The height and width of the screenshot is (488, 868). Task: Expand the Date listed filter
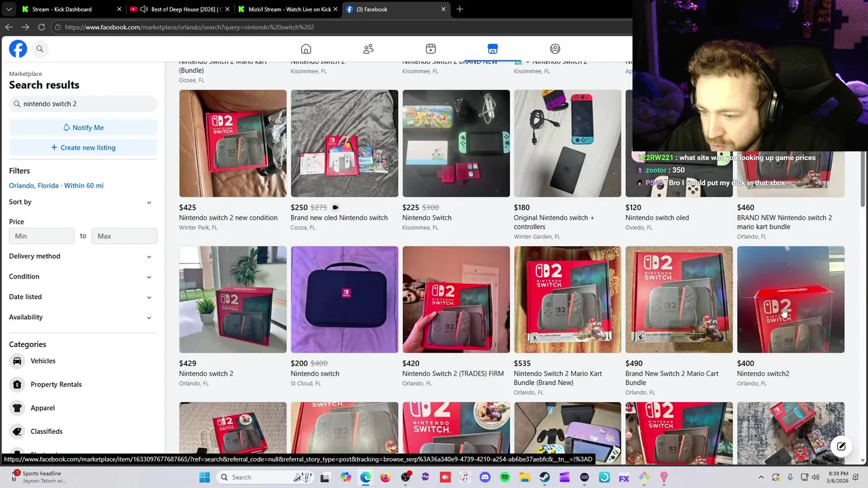pyautogui.click(x=83, y=297)
